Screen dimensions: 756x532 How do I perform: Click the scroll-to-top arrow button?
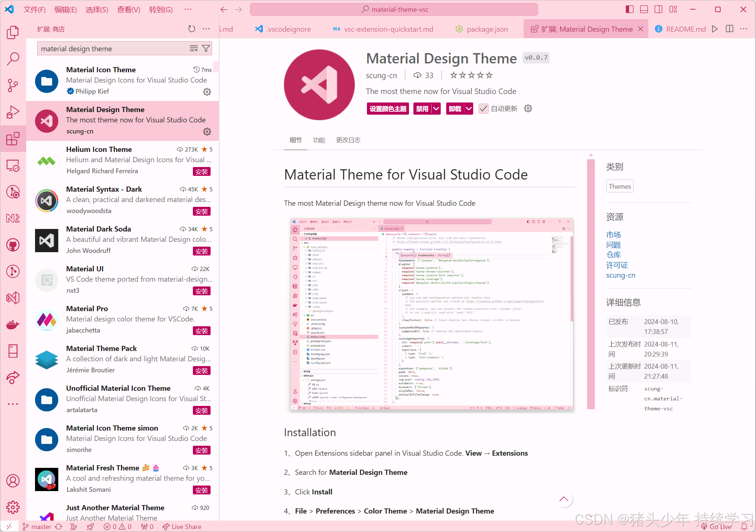(563, 499)
